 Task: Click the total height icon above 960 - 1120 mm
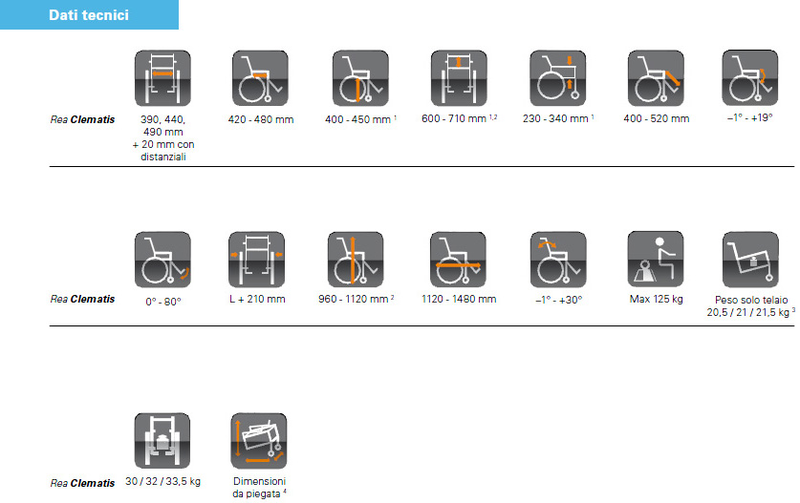click(x=356, y=260)
